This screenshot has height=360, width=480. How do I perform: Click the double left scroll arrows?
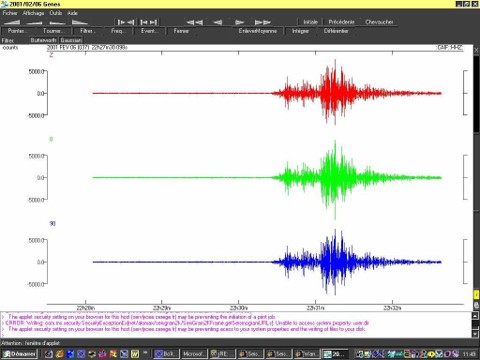click(195, 22)
